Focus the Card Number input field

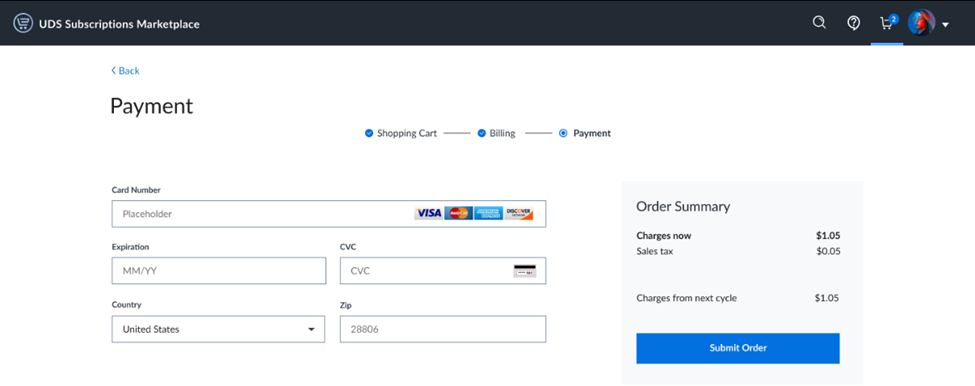tap(329, 214)
